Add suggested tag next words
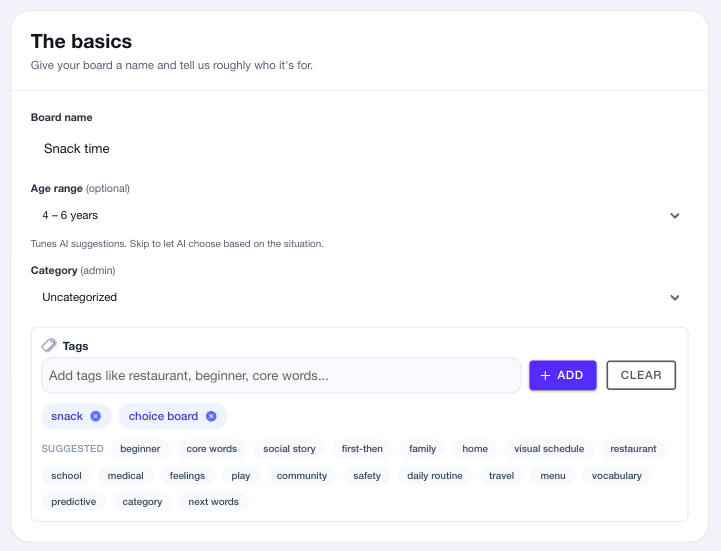This screenshot has height=551, width=721. pyautogui.click(x=213, y=502)
